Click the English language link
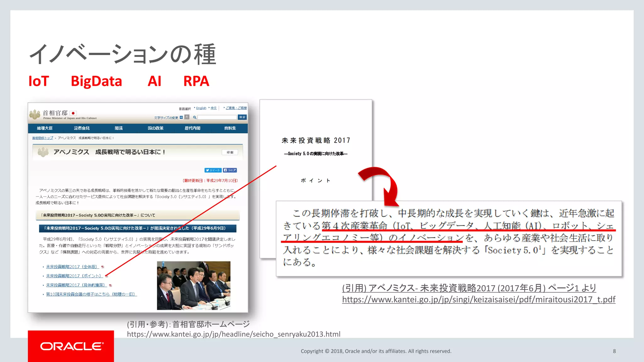The image size is (644, 362). coord(201,108)
